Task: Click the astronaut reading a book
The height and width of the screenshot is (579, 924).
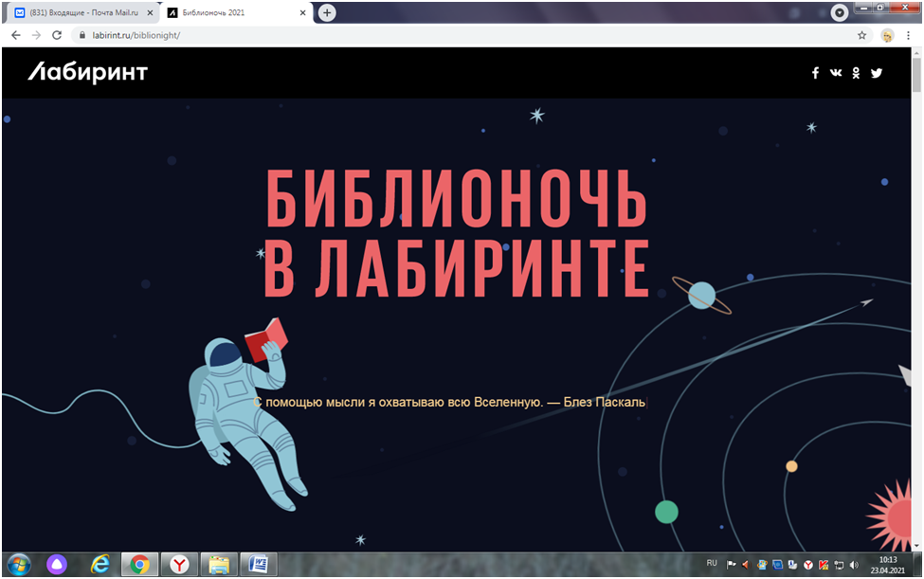Action: coord(248,413)
